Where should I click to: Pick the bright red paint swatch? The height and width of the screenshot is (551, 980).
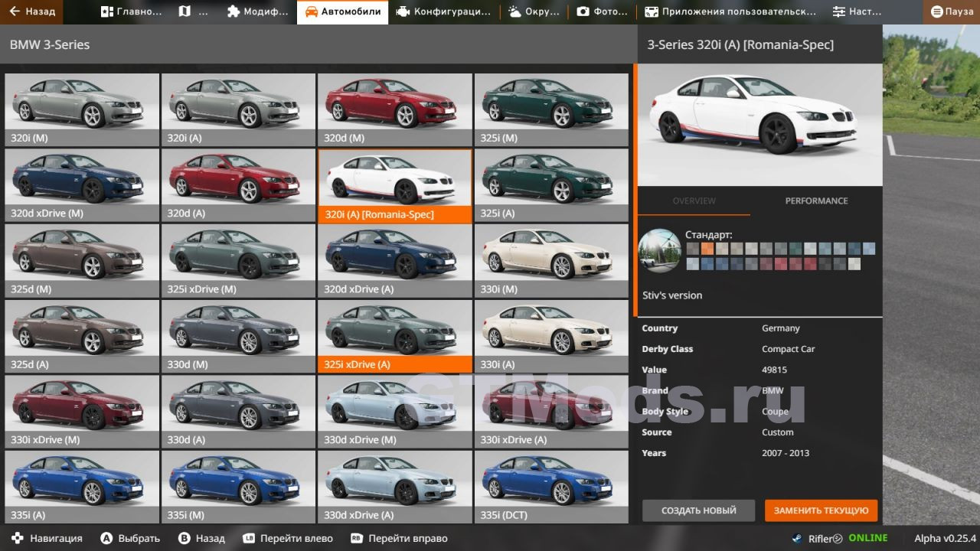(x=781, y=264)
